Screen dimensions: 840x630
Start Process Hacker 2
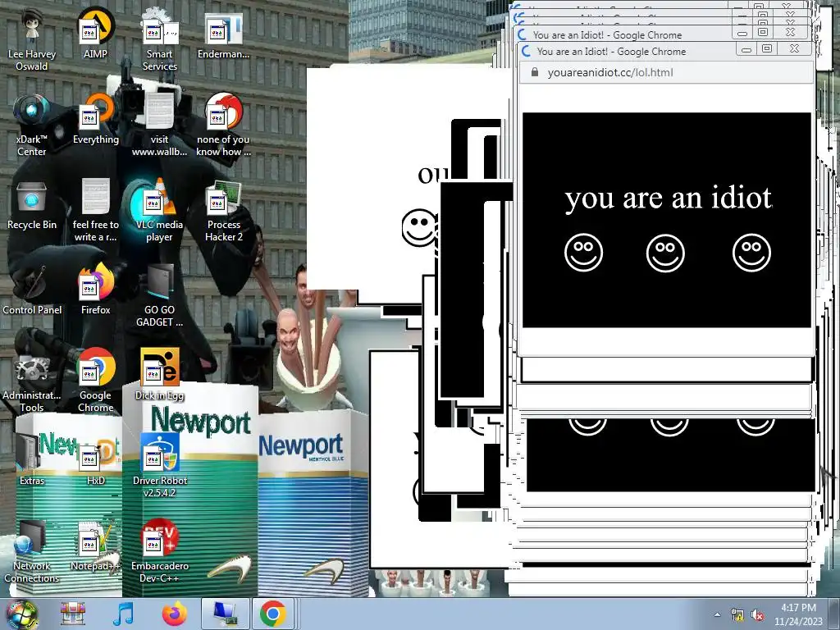[223, 211]
